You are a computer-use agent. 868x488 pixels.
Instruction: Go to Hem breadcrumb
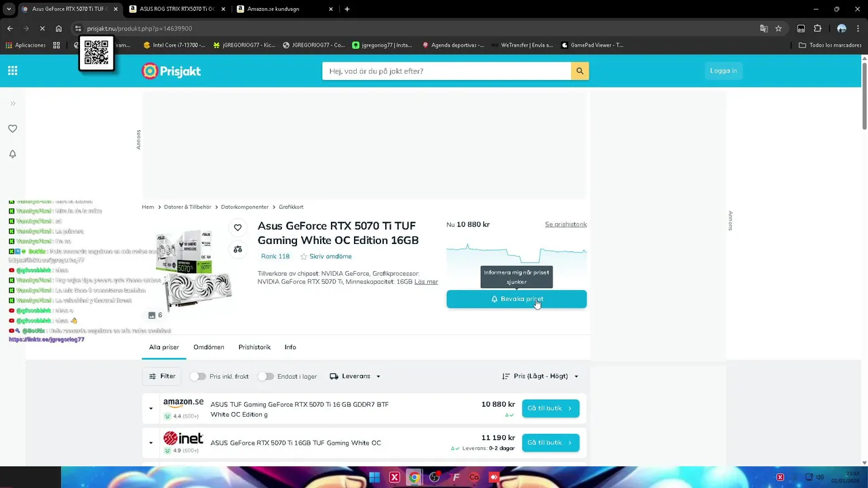coord(148,207)
